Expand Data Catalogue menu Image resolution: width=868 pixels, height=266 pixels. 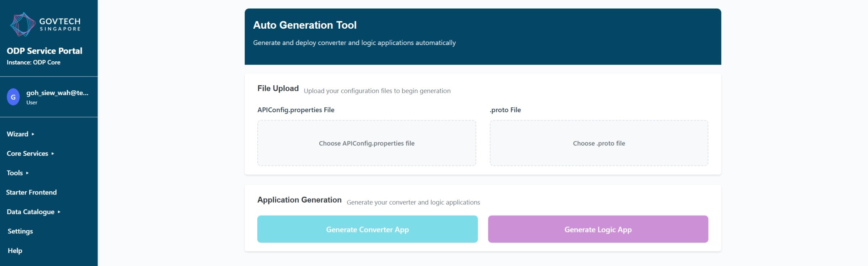pyautogui.click(x=33, y=212)
